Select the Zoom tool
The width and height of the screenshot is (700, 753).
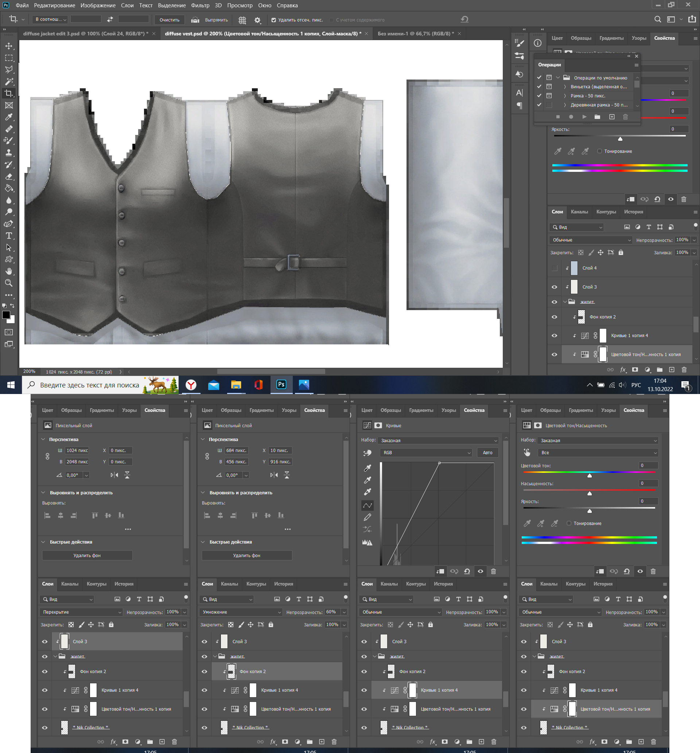point(9,283)
